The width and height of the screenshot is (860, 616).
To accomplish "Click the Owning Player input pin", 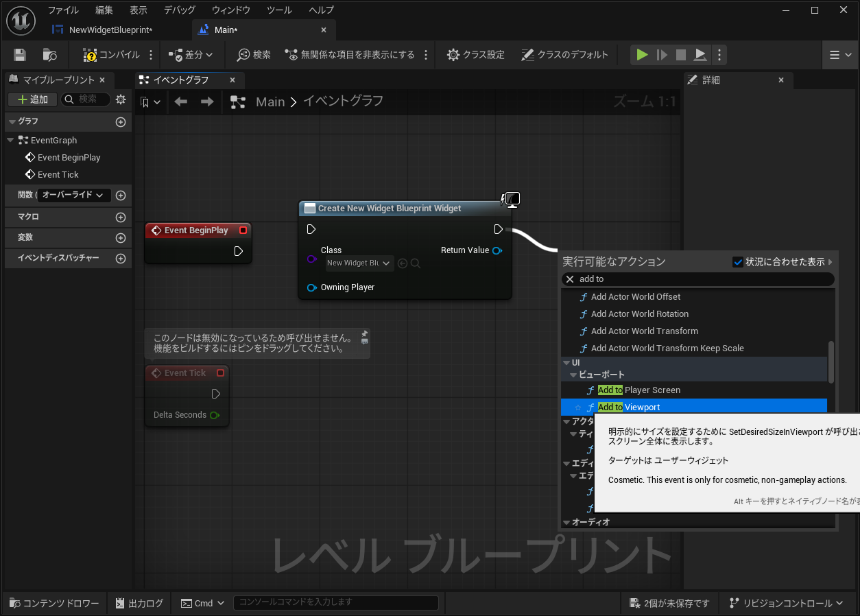I will tap(311, 287).
